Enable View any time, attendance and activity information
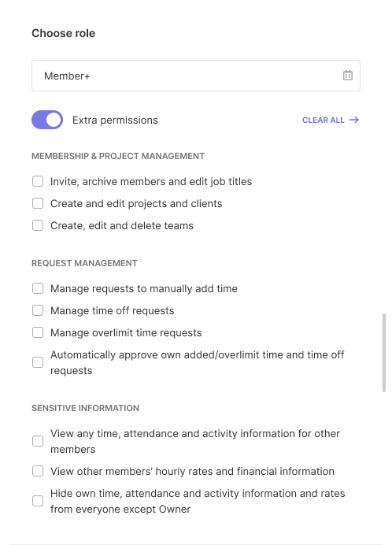Screen dimensions: 392x545 [x=38, y=441]
